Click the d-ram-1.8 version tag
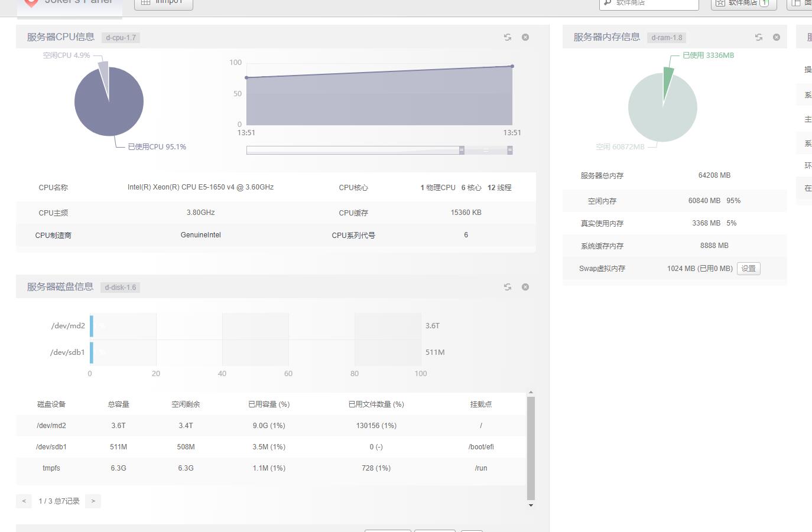The width and height of the screenshot is (812, 532). pos(667,38)
